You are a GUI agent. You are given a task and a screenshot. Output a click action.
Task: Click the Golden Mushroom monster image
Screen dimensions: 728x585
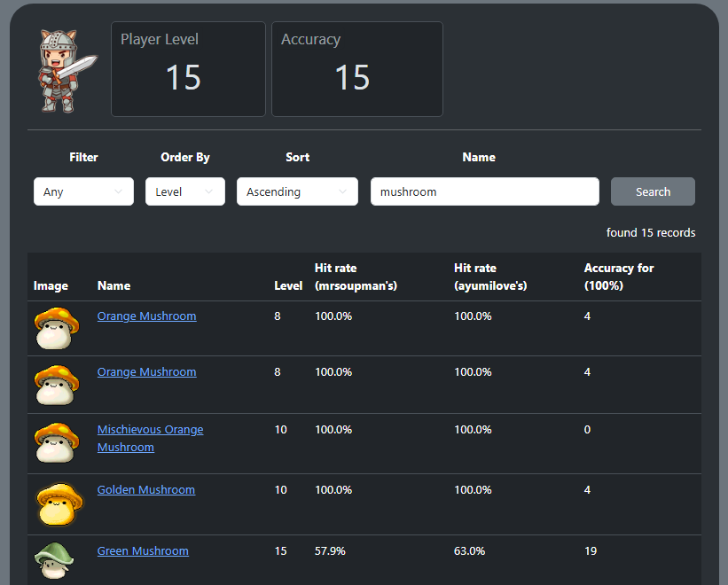pos(59,503)
